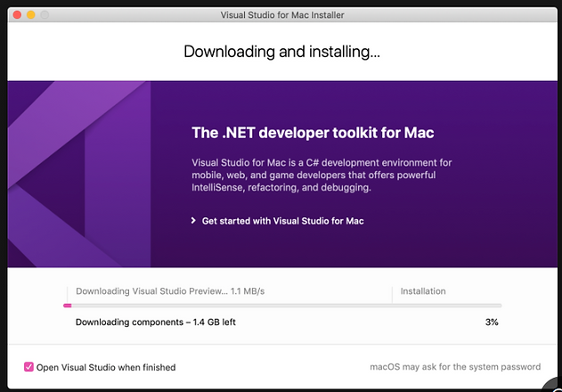Click the 'Visual Studio for Mac Installer' title bar
The height and width of the screenshot is (392, 562).
pyautogui.click(x=282, y=15)
